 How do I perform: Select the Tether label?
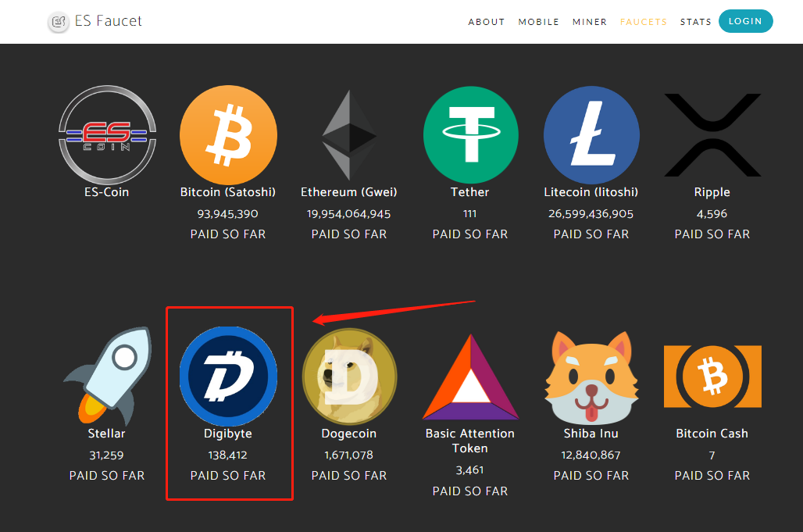pyautogui.click(x=469, y=192)
